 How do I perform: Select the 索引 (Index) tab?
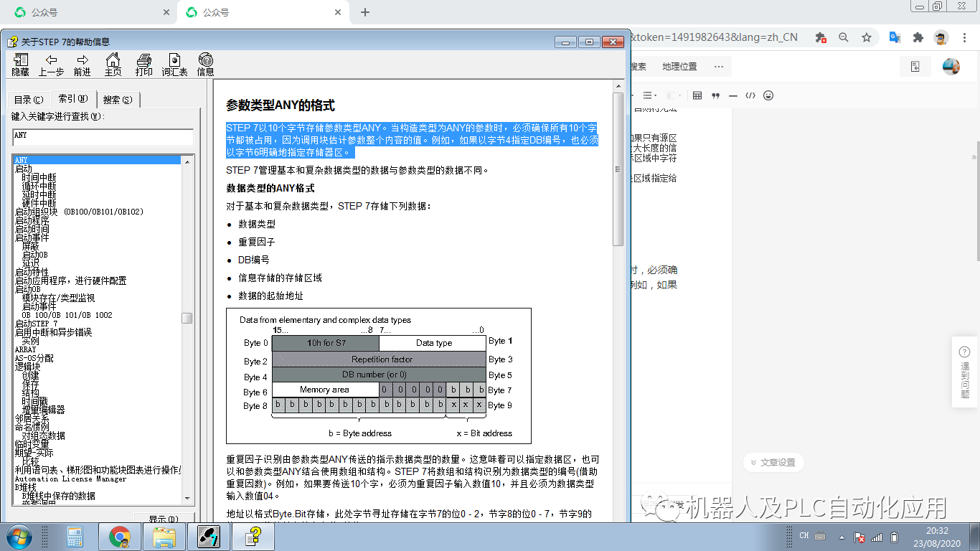[x=73, y=99]
